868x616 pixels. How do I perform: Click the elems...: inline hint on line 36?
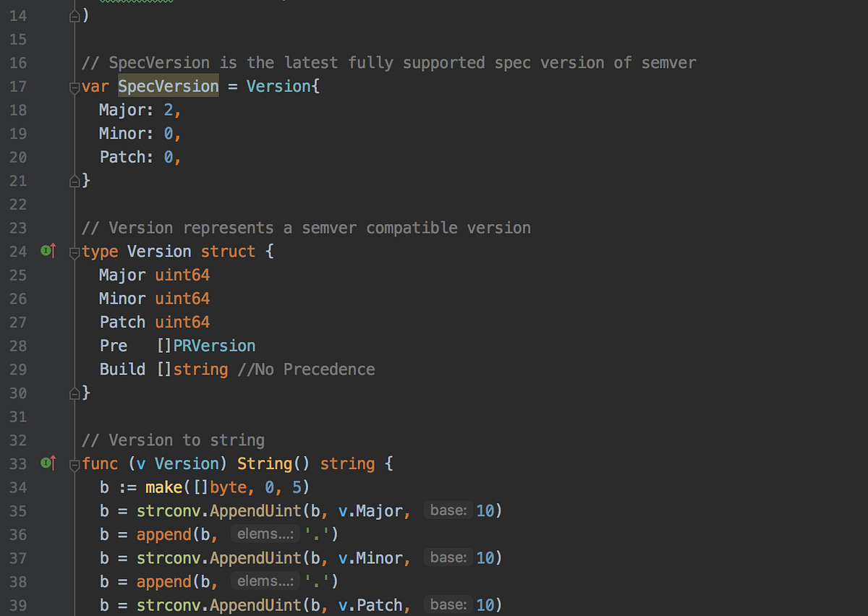(265, 534)
